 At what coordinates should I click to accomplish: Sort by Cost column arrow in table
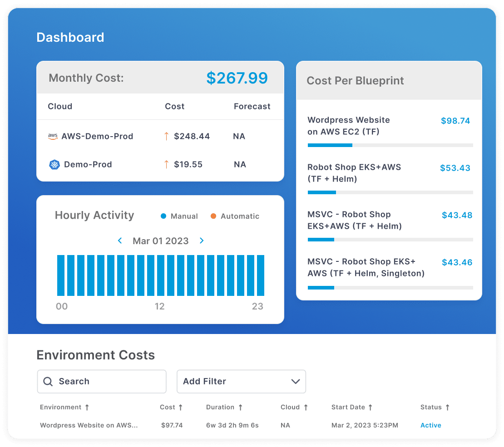(180, 408)
